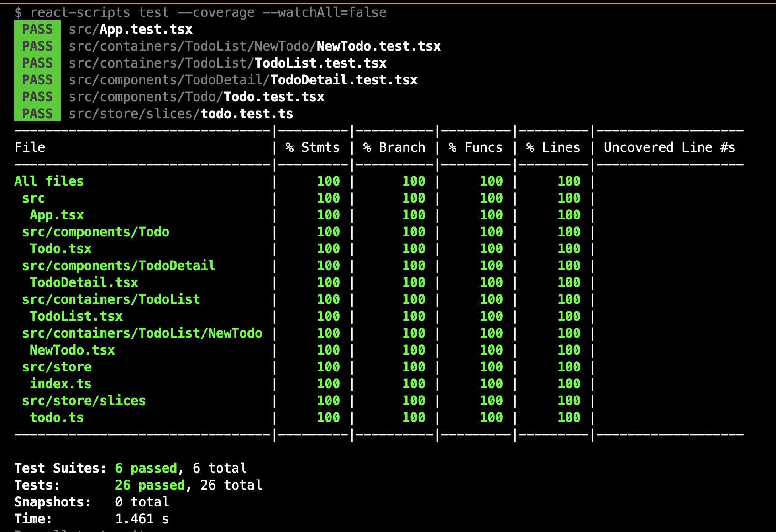This screenshot has width=776, height=532.
Task: Click the Time label
Action: coord(33,519)
